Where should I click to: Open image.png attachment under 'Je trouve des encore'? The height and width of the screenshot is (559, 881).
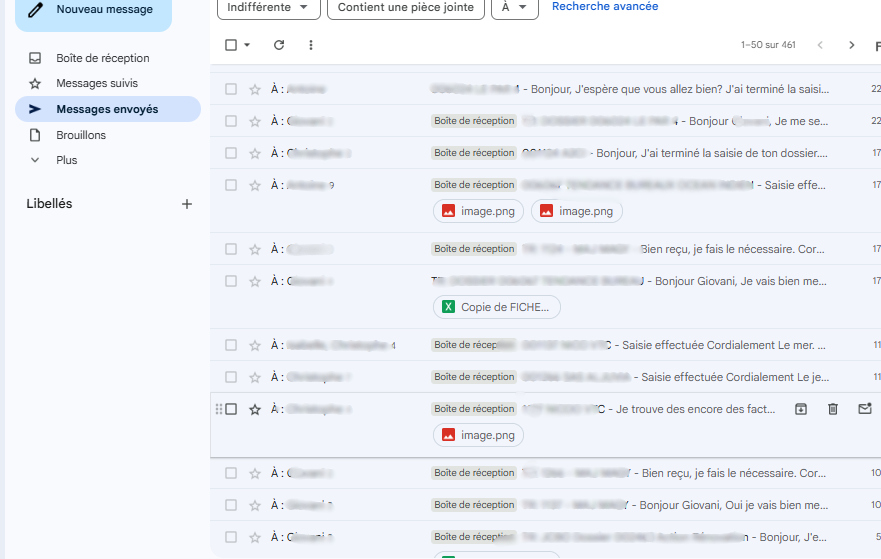coord(478,435)
